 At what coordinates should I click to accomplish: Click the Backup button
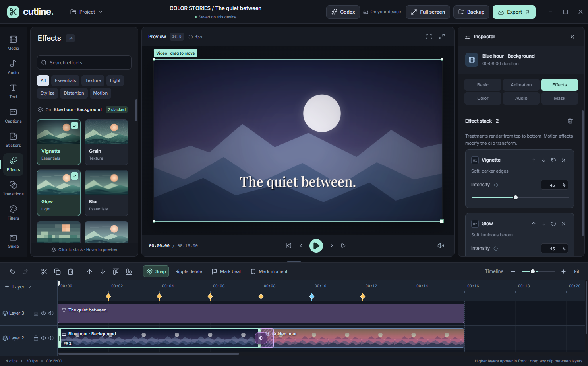(x=472, y=12)
